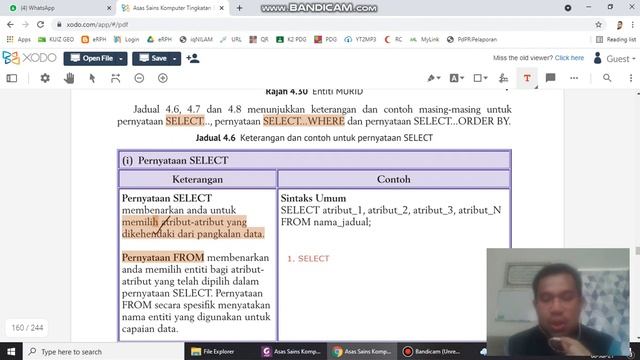This screenshot has height=360, width=640.
Task: Expand the shape tool options arrow
Action: (485, 78)
